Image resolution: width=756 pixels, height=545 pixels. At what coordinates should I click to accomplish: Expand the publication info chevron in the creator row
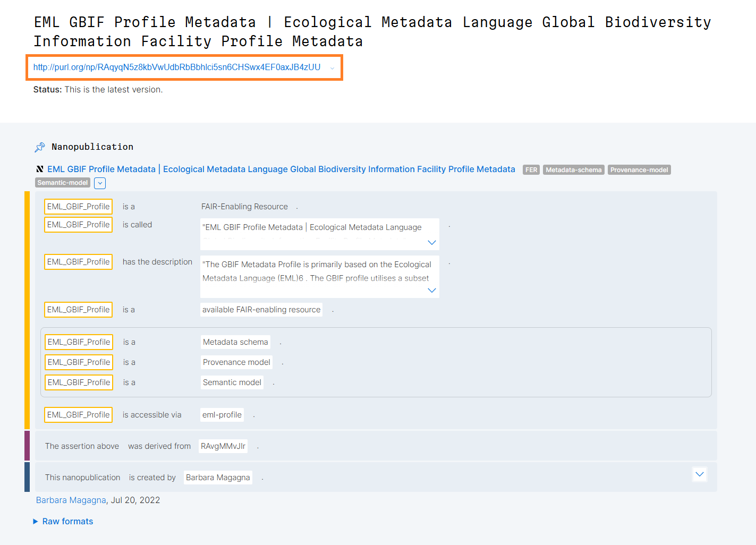tap(700, 474)
